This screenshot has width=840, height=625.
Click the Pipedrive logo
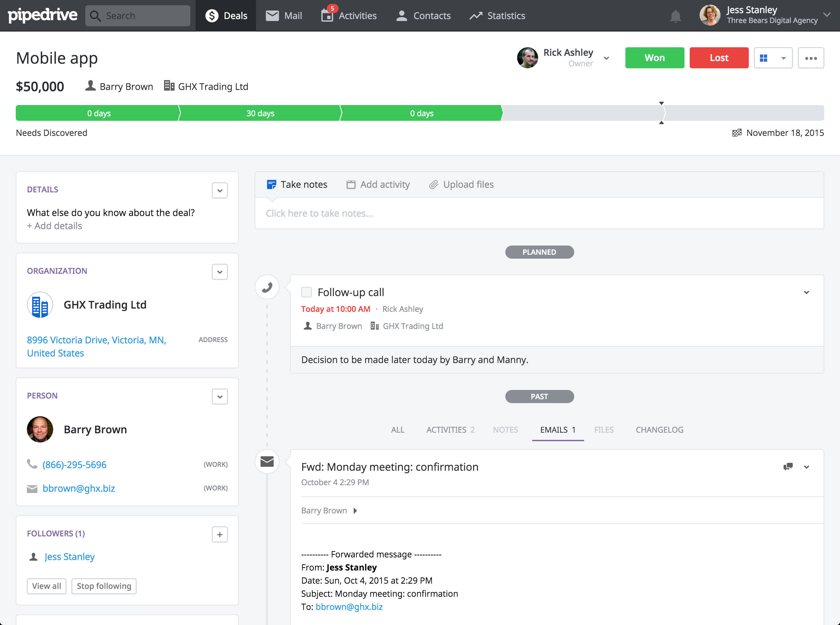pyautogui.click(x=42, y=15)
